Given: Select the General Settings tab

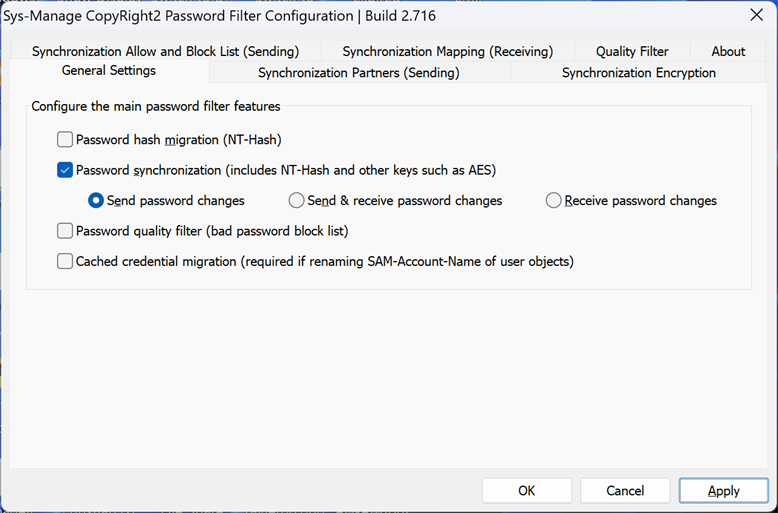Looking at the screenshot, I should pos(109,71).
